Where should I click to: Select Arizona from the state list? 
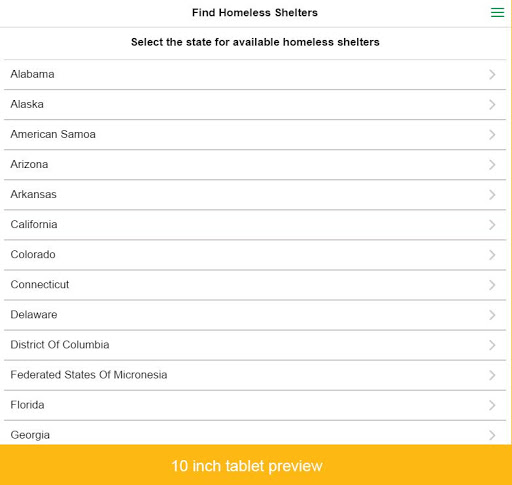coord(29,164)
